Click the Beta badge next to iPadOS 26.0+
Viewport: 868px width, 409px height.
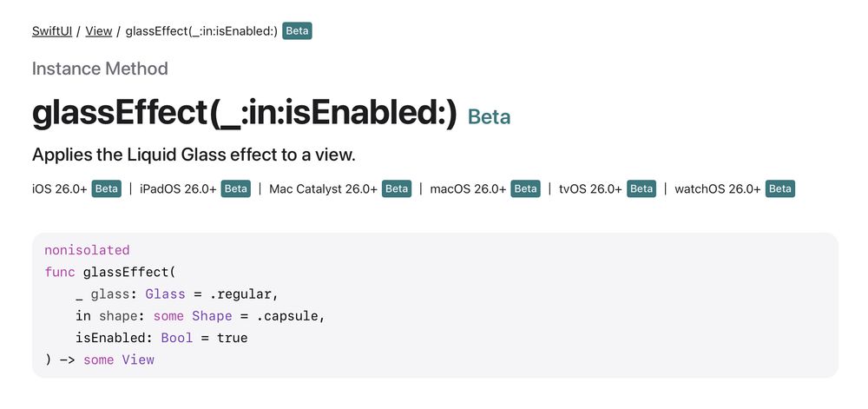click(235, 189)
